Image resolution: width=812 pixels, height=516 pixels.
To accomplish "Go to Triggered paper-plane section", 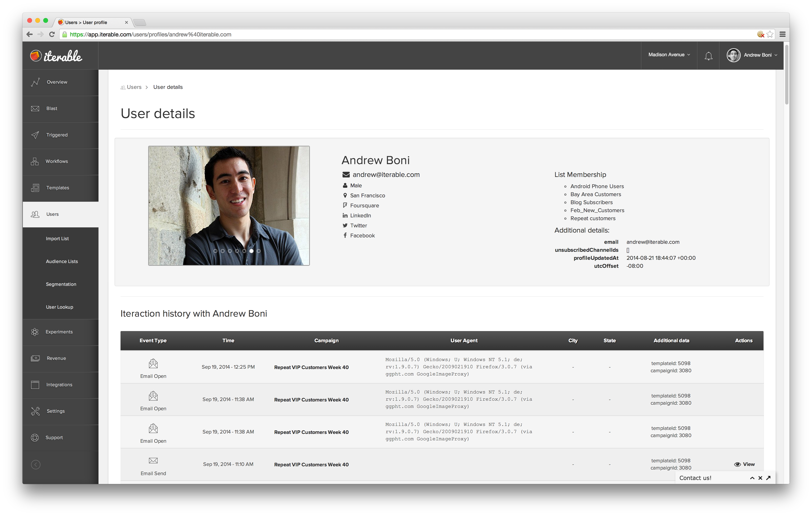I will pyautogui.click(x=35, y=135).
